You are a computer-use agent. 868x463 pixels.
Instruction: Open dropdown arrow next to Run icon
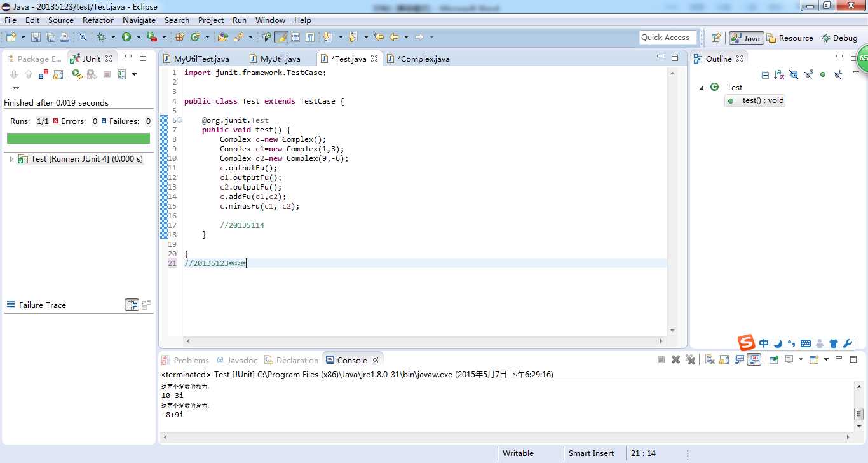[139, 38]
